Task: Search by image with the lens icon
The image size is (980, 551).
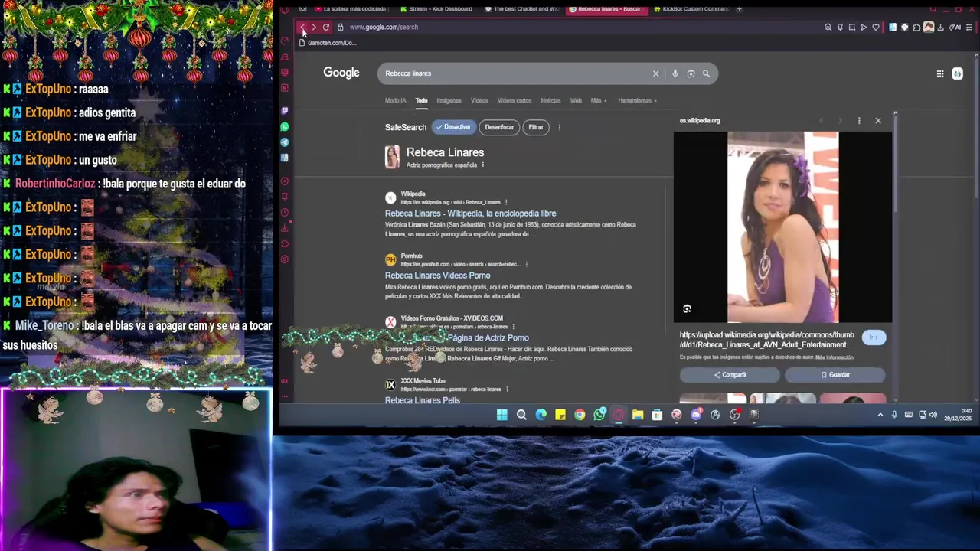Action: 691,73
